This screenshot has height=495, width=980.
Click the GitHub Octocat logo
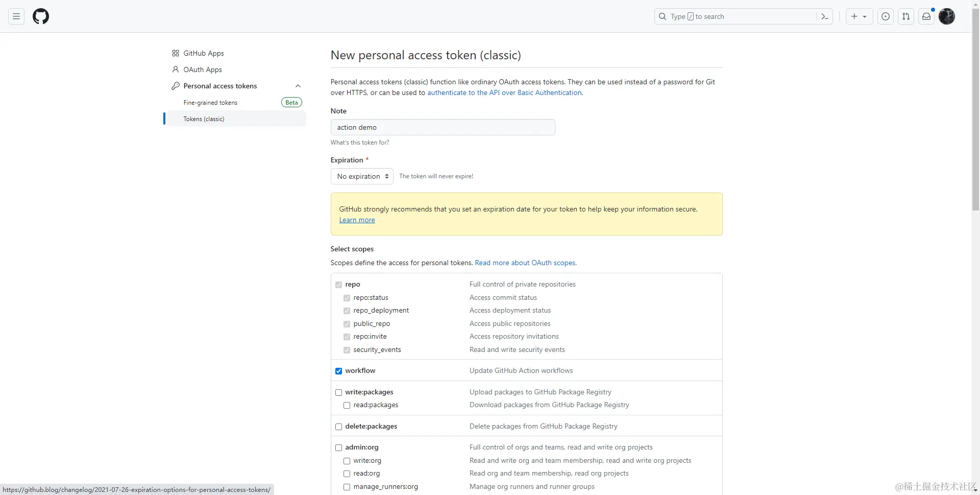41,16
